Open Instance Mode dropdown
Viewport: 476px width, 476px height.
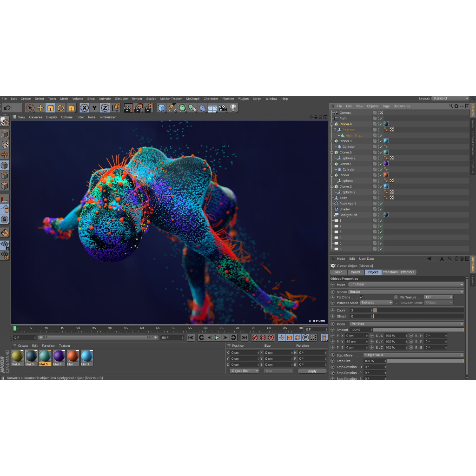[376, 303]
